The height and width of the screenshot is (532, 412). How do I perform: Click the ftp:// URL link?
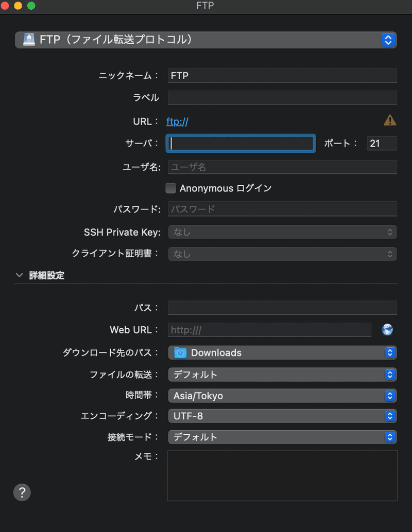click(177, 122)
